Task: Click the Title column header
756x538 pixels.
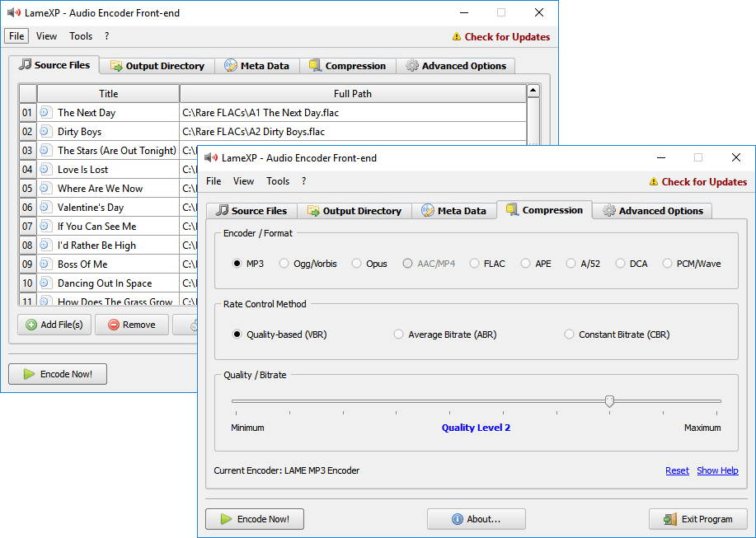Action: tap(109, 93)
